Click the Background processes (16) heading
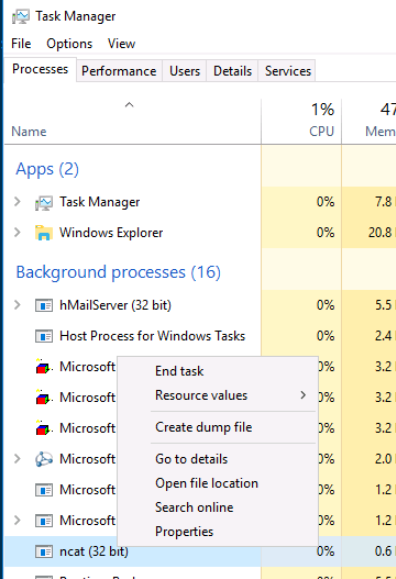 [118, 273]
